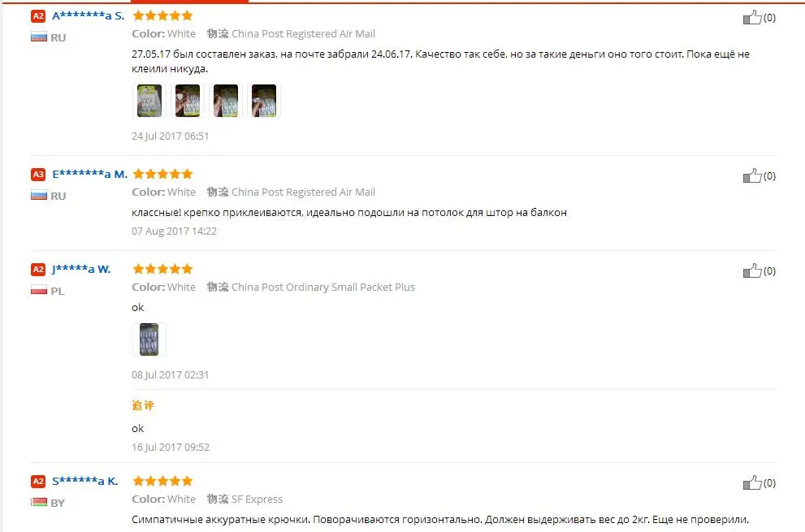The height and width of the screenshot is (532, 805).
Task: Like the review by A********a S.
Action: [752, 17]
